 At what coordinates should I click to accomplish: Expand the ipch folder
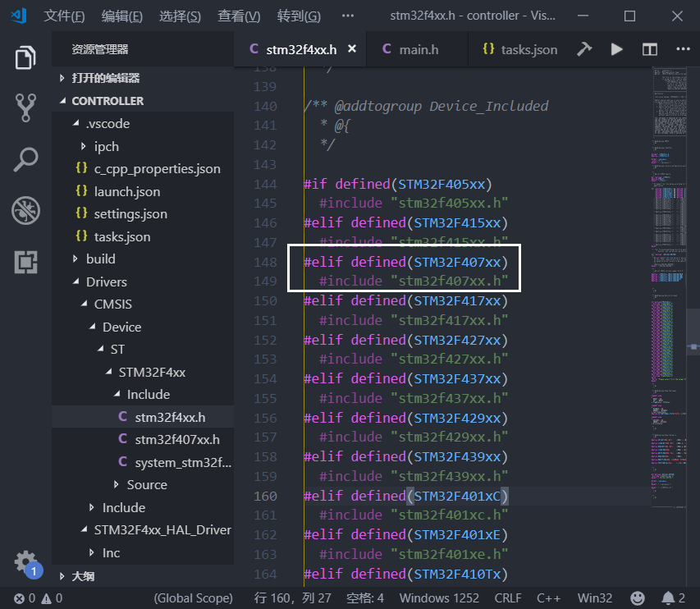pyautogui.click(x=106, y=146)
